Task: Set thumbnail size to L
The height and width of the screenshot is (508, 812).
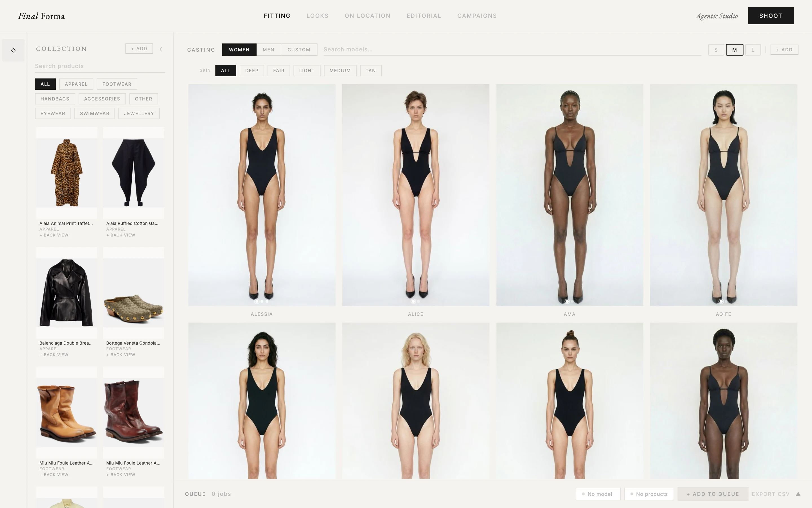Action: click(753, 50)
